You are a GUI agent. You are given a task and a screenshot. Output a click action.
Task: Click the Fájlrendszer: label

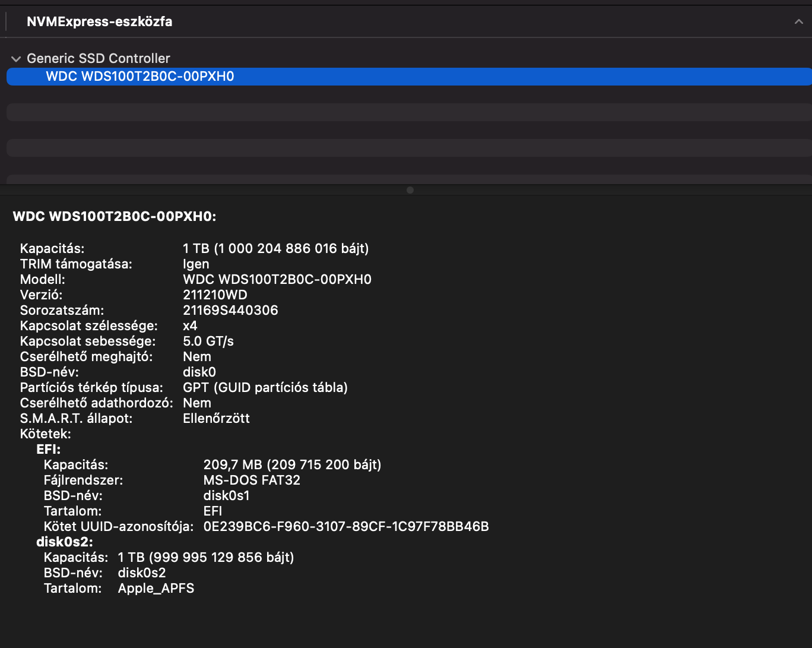(84, 480)
